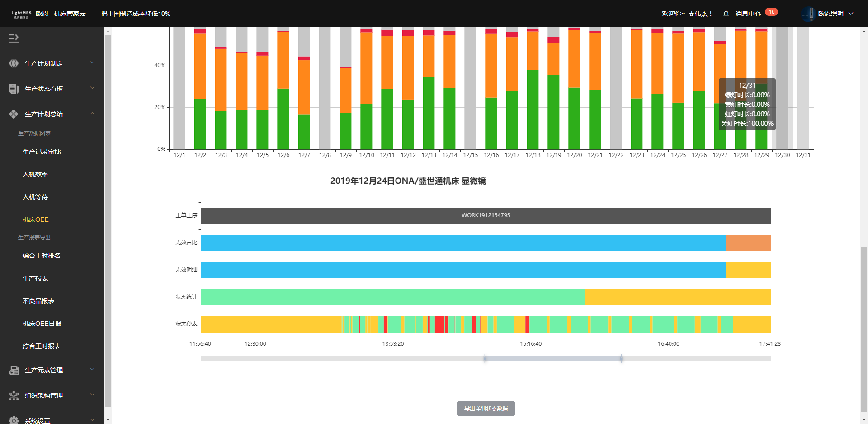Collapse the 生产计划总结 menu chevron
868x424 pixels.
(x=92, y=113)
